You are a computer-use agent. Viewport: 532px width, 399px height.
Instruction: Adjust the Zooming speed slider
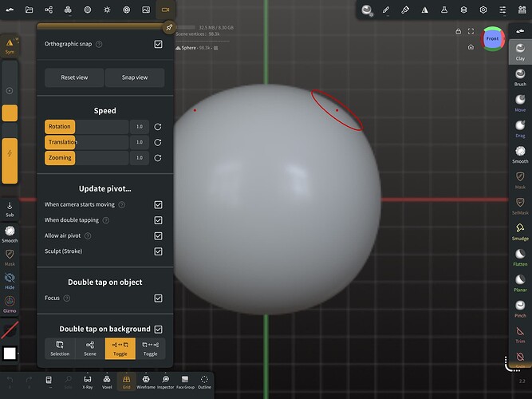86,158
